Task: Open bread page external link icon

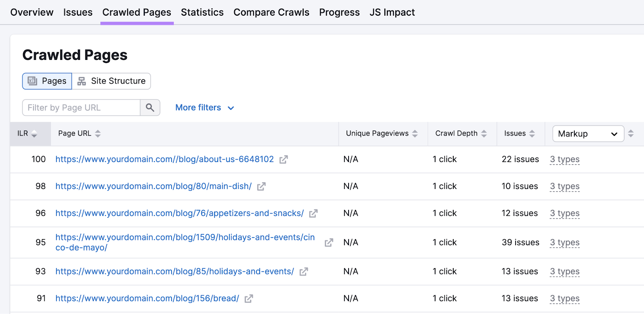Action: tap(249, 299)
